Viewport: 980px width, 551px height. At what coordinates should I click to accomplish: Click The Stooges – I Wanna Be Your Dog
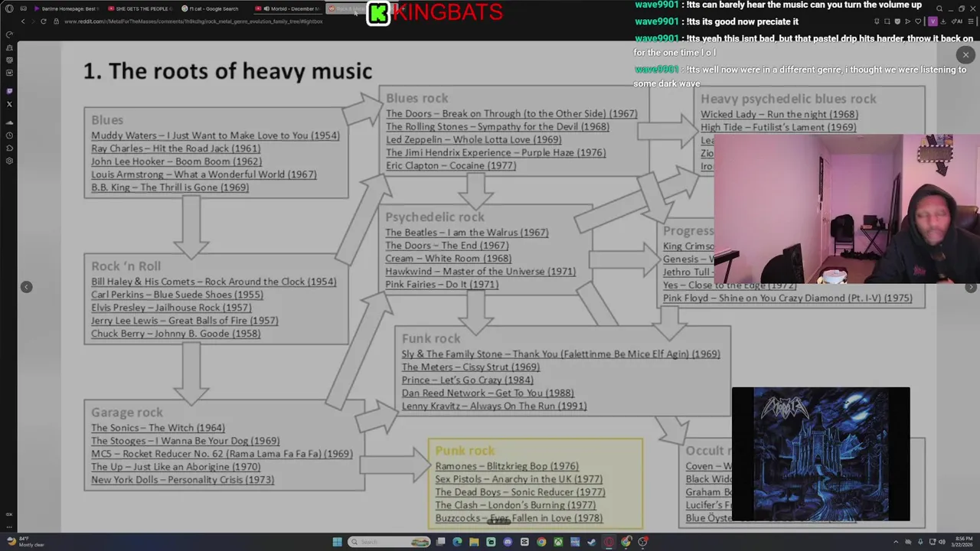[185, 441]
